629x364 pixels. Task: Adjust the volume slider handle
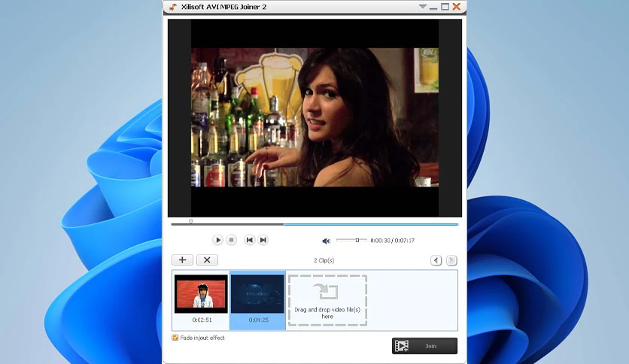pyautogui.click(x=357, y=240)
